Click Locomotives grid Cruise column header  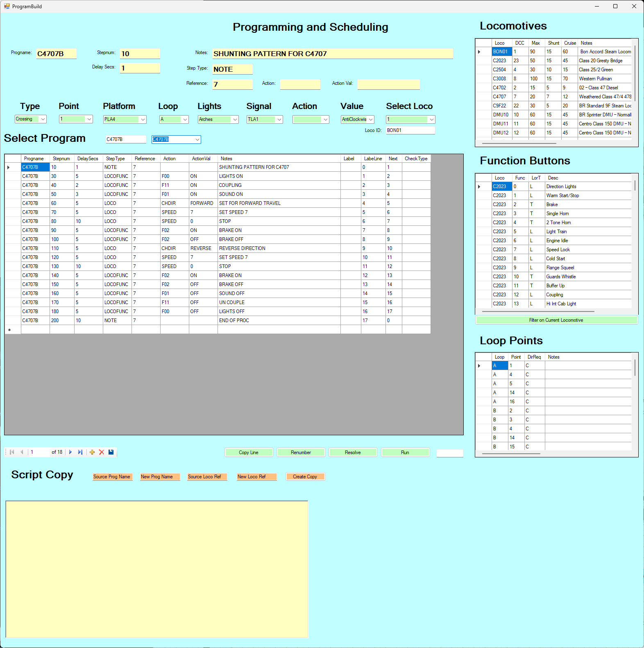(x=570, y=43)
